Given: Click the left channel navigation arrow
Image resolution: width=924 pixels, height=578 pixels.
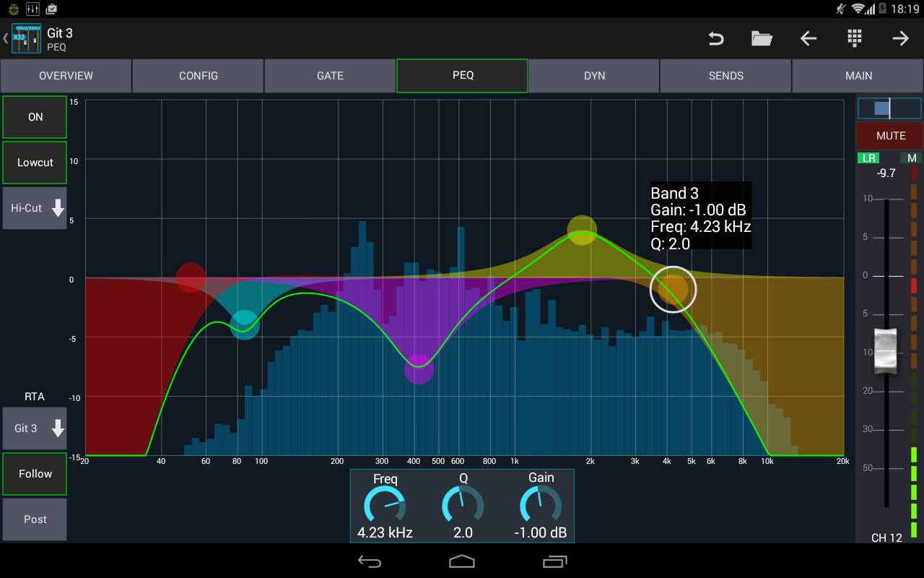Looking at the screenshot, I should tap(808, 38).
